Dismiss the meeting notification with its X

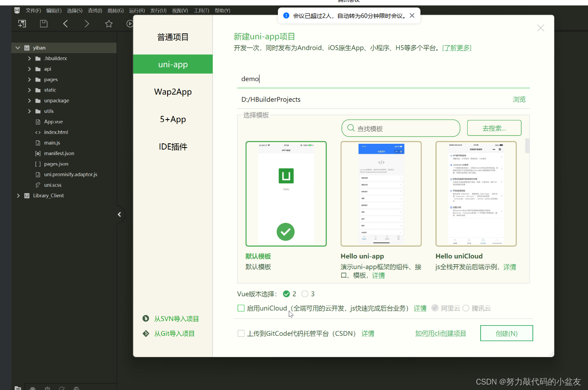point(412,15)
